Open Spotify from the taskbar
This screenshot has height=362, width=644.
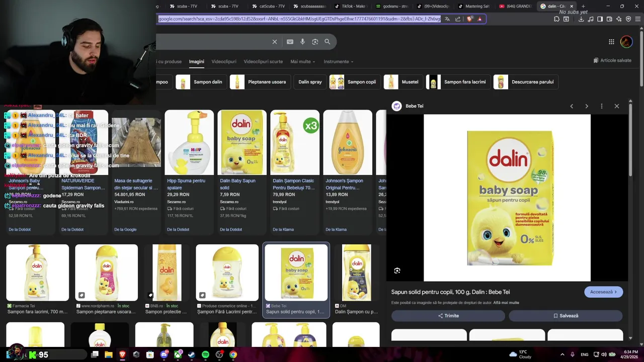(205, 354)
